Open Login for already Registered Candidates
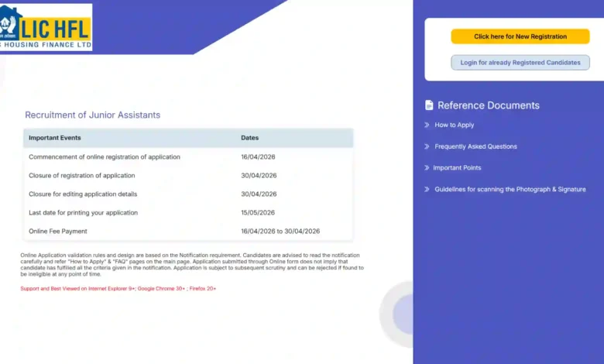 (520, 63)
